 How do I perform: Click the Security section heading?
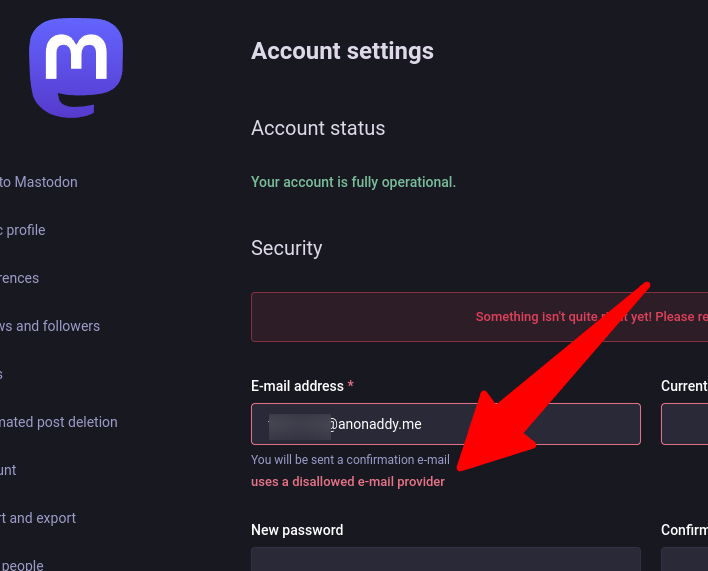[x=287, y=248]
